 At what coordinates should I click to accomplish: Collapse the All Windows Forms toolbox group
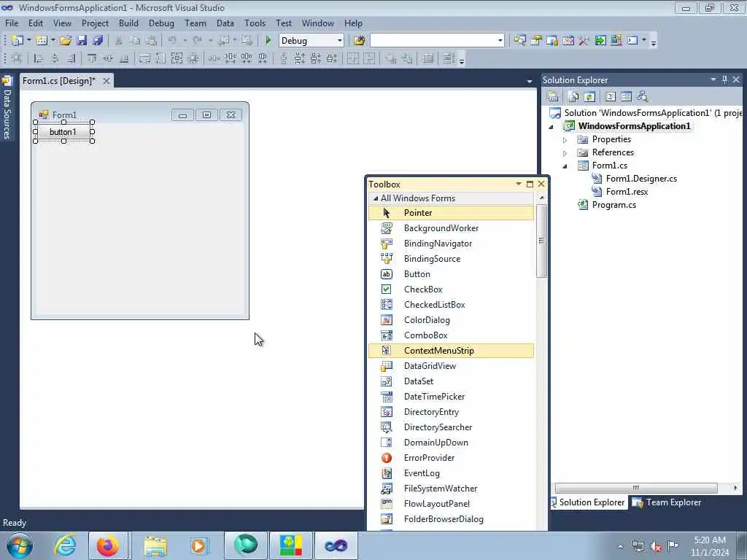coord(376,198)
